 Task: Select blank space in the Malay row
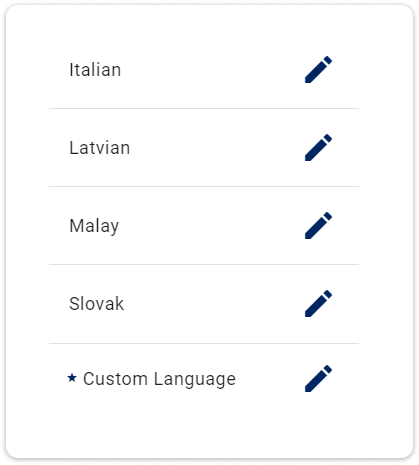[x=212, y=226]
